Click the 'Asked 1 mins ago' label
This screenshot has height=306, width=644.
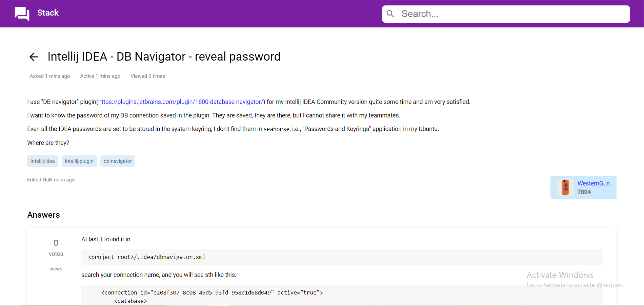pos(49,76)
